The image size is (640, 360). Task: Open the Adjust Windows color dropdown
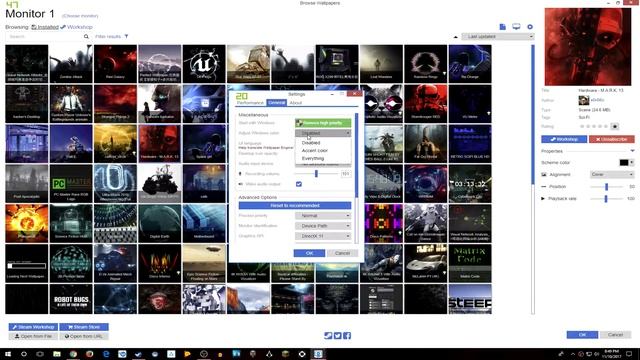point(323,133)
